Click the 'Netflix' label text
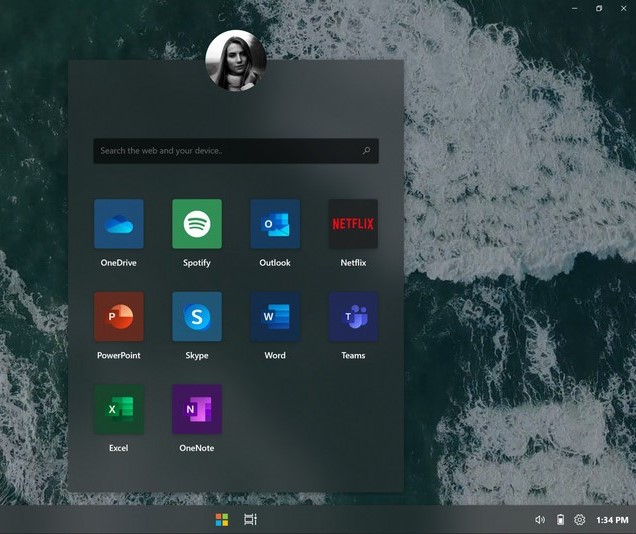 pyautogui.click(x=353, y=263)
